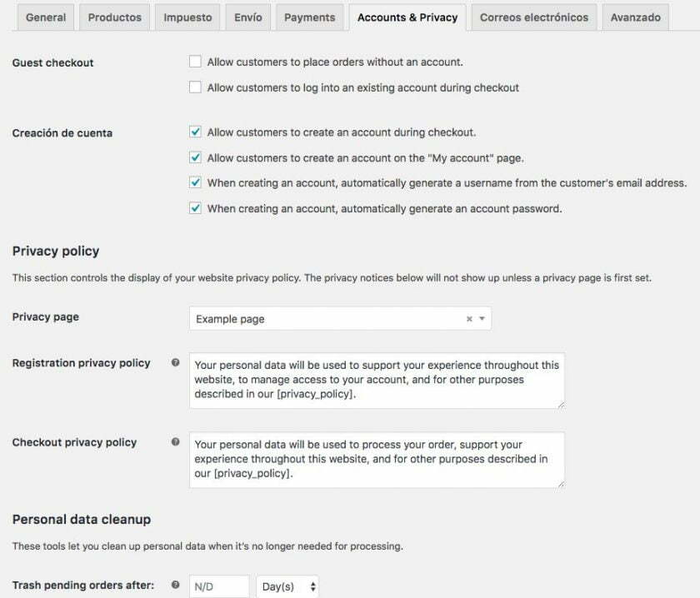Open the Correos electrónicos tab
Image resolution: width=700 pixels, height=598 pixels.
pos(532,17)
